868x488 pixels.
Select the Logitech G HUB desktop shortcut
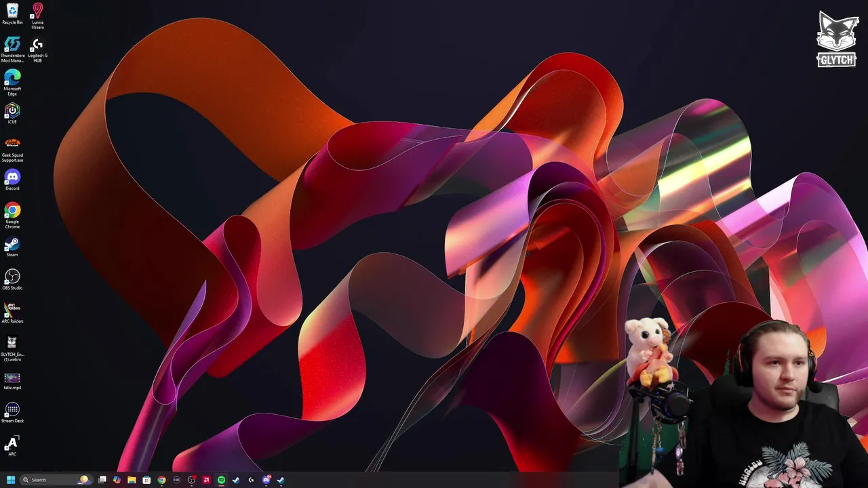click(x=37, y=49)
